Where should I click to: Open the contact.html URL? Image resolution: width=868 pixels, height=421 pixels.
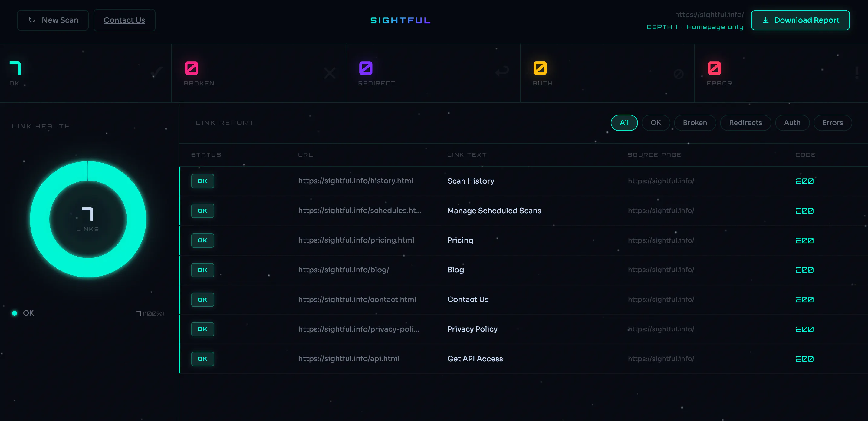[357, 300]
